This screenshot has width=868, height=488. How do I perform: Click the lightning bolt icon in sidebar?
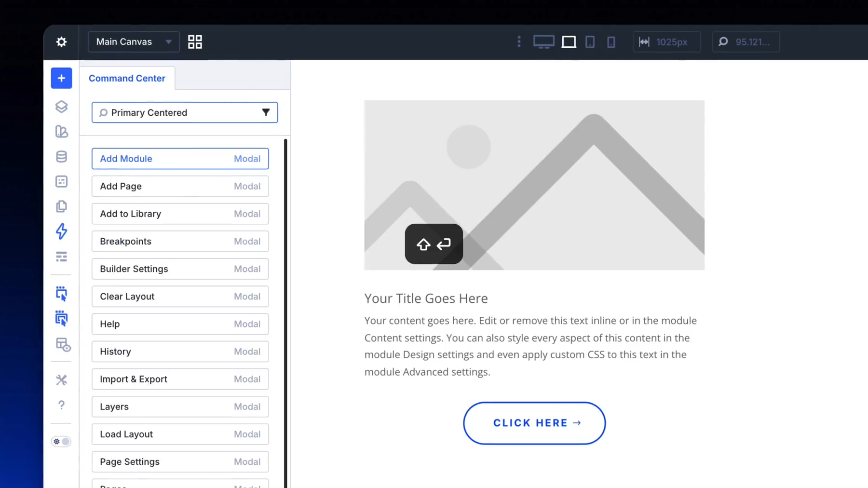tap(61, 231)
